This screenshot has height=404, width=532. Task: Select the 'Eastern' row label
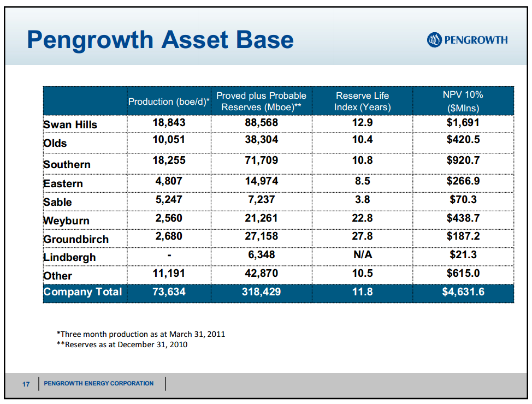coord(63,183)
